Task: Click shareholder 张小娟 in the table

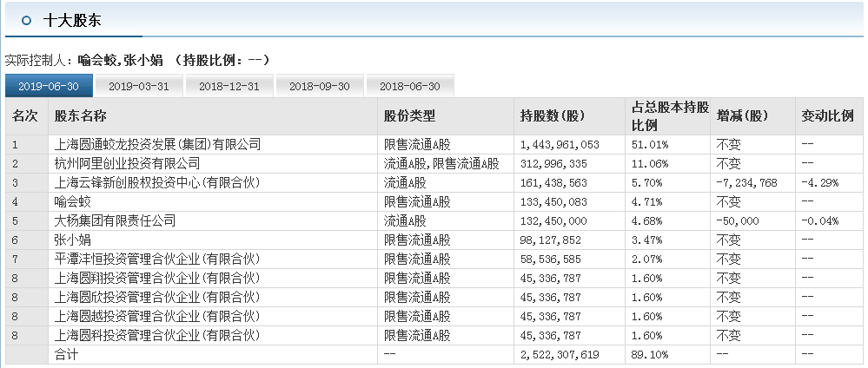Action: click(72, 240)
